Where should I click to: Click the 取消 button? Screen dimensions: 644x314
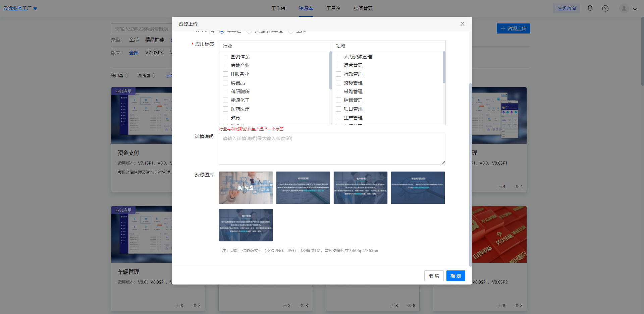click(x=434, y=276)
